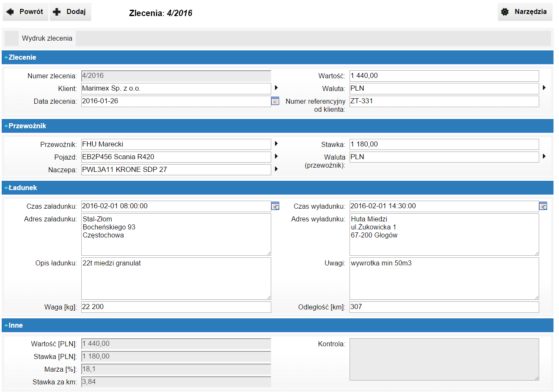559x392 pixels.
Task: Open the Narzędzia gear menu
Action: [525, 12]
